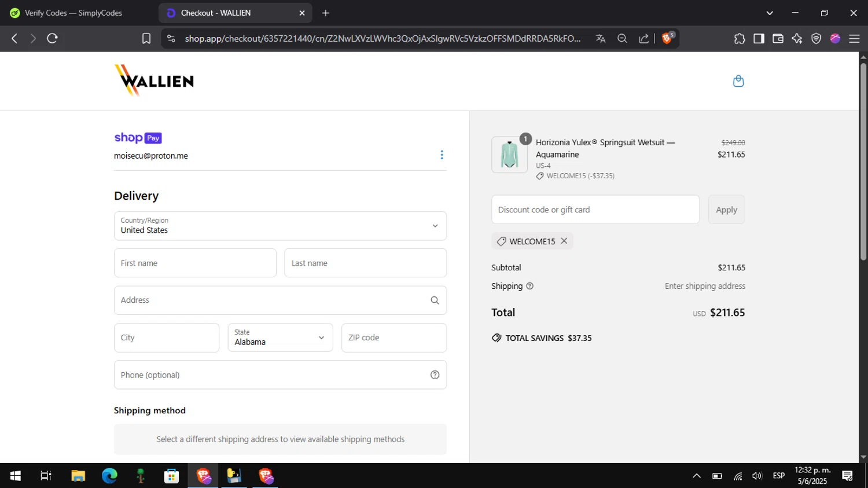Click the translate page icon
The image size is (868, 488).
coord(601,38)
